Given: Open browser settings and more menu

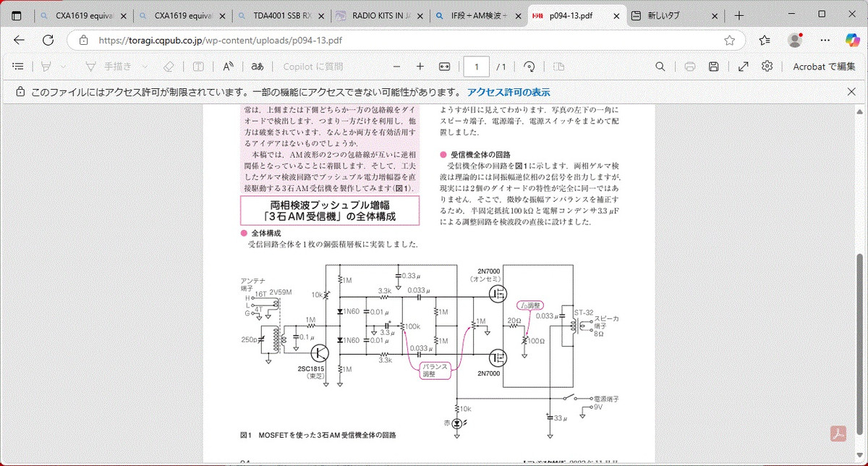Looking at the screenshot, I should point(851,41).
